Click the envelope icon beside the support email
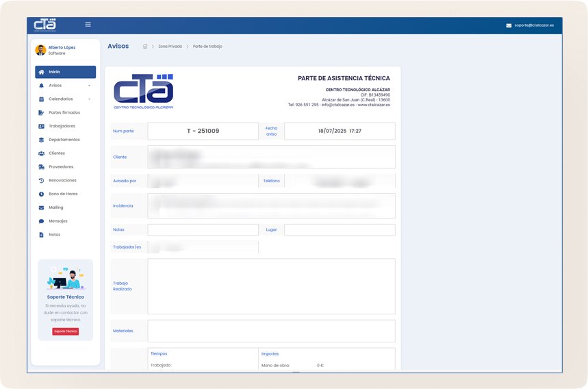 point(509,25)
